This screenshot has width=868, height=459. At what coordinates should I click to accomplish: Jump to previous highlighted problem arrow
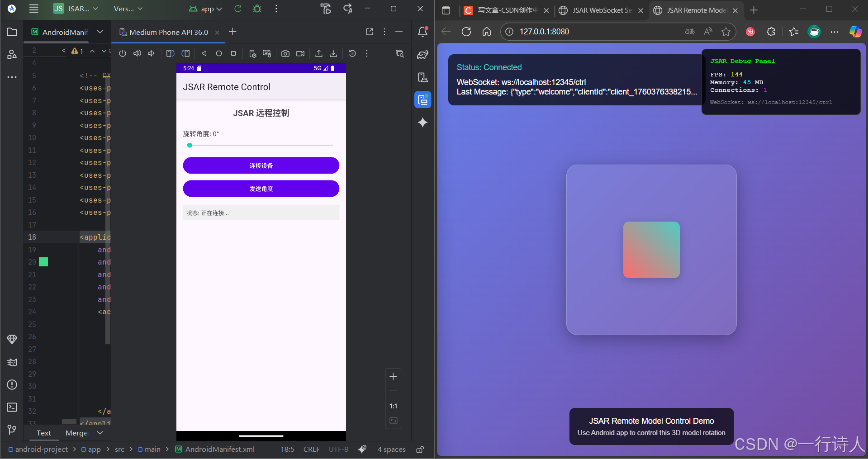[92, 51]
